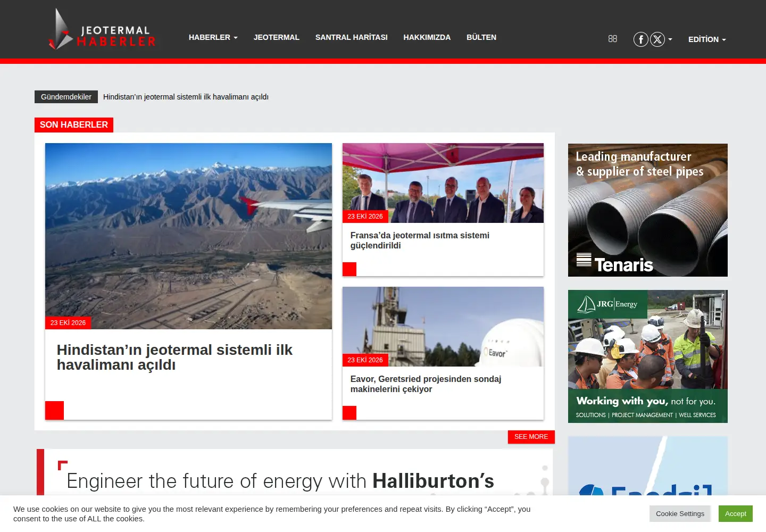766x532 pixels.
Task: Open Fransa'da jeotermal ısıtma sistemi headline
Action: [420, 240]
